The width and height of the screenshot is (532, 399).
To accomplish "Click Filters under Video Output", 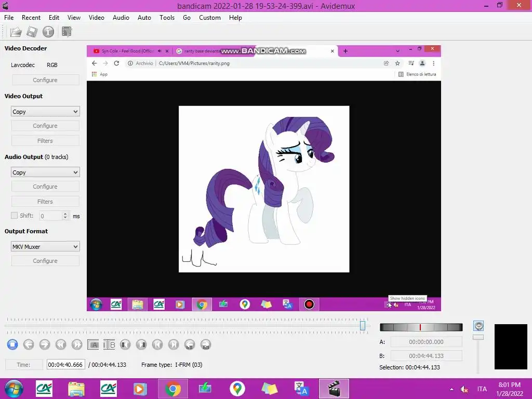I will coord(45,141).
